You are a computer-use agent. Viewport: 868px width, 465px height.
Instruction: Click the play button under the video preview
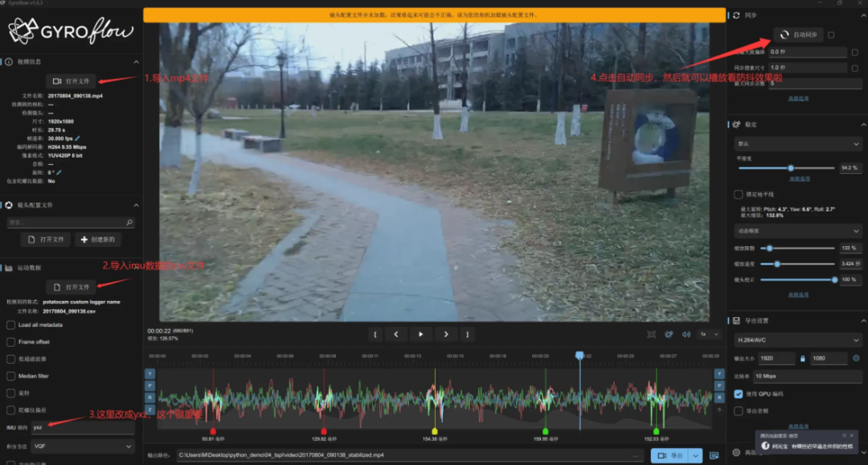pos(420,334)
